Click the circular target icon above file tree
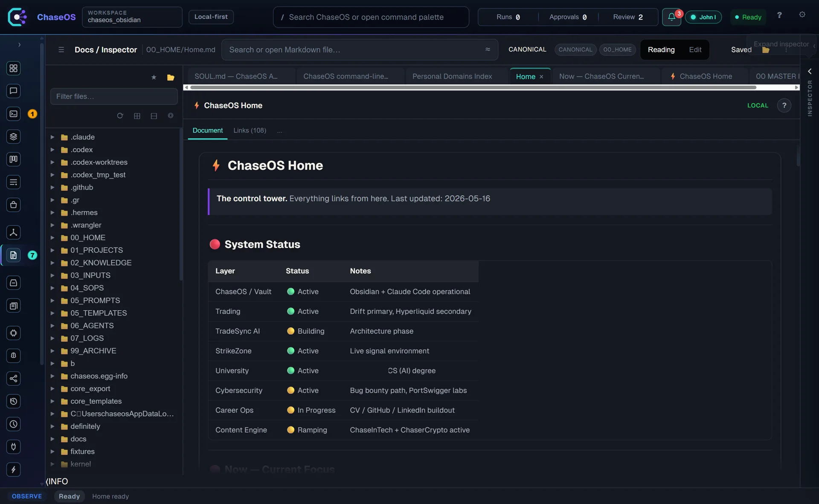Viewport: 819px width, 504px height. (x=171, y=116)
